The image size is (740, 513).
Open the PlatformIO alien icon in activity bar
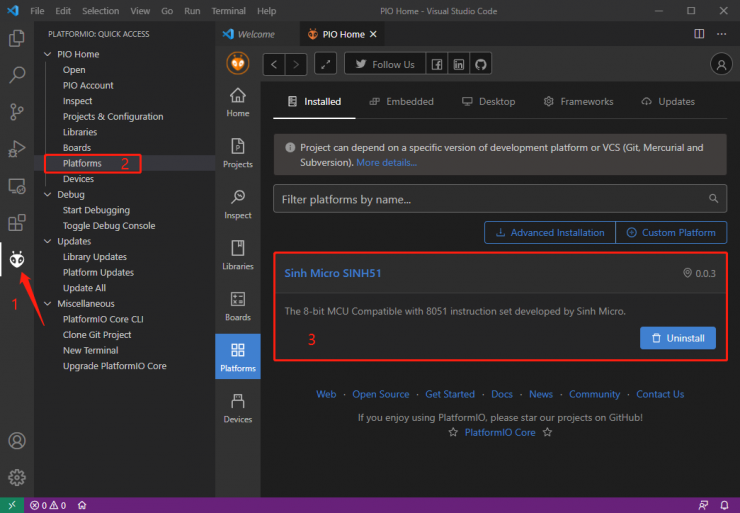coord(17,259)
